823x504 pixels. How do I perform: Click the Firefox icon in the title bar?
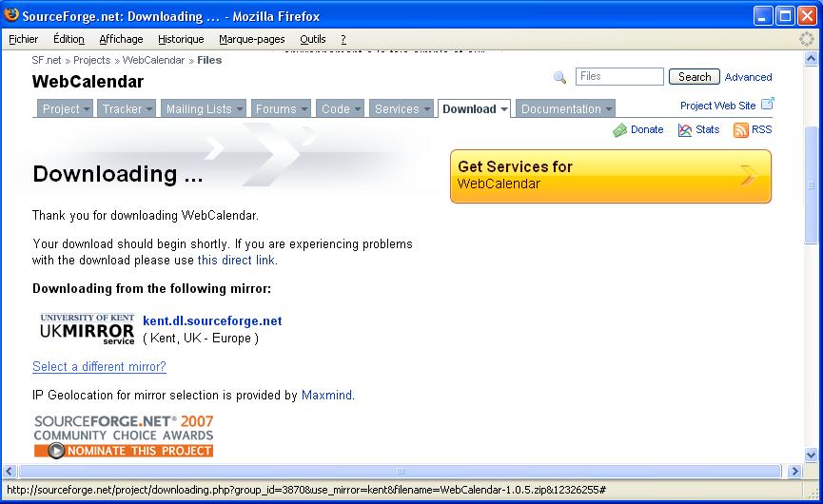[x=11, y=14]
